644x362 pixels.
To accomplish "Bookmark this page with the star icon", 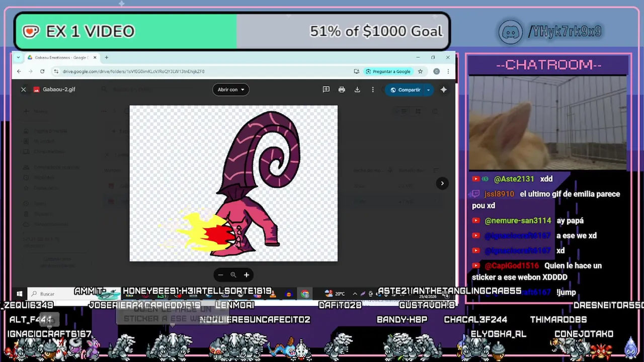I will tap(420, 71).
